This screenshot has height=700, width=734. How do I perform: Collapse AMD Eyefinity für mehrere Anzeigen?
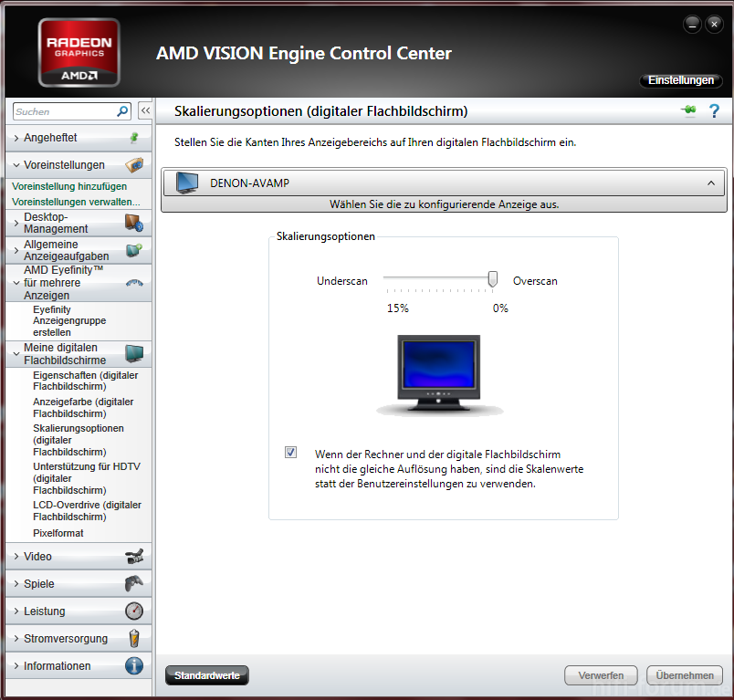pos(16,283)
